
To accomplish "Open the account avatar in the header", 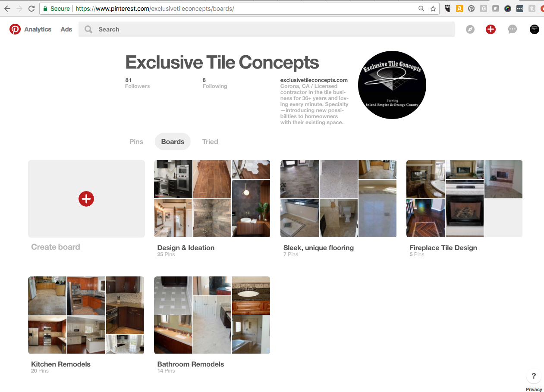I will [x=535, y=29].
